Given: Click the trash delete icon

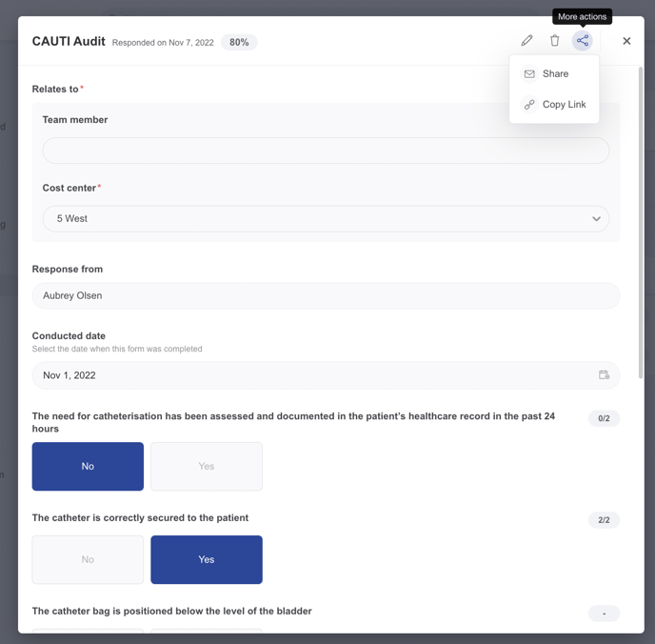Looking at the screenshot, I should [x=554, y=41].
